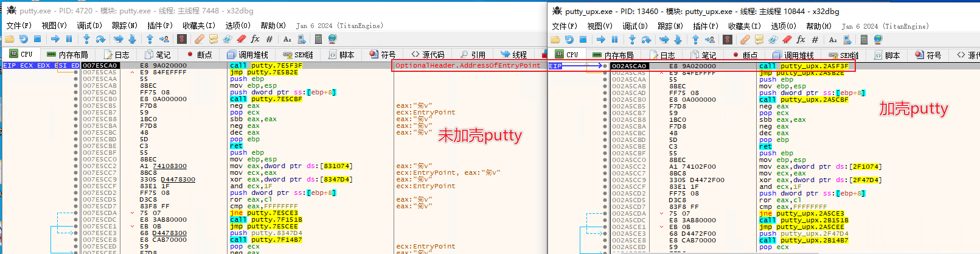Click the fx functions icon in putty_upx.exe window
The width and height of the screenshot is (980, 254).
801,40
